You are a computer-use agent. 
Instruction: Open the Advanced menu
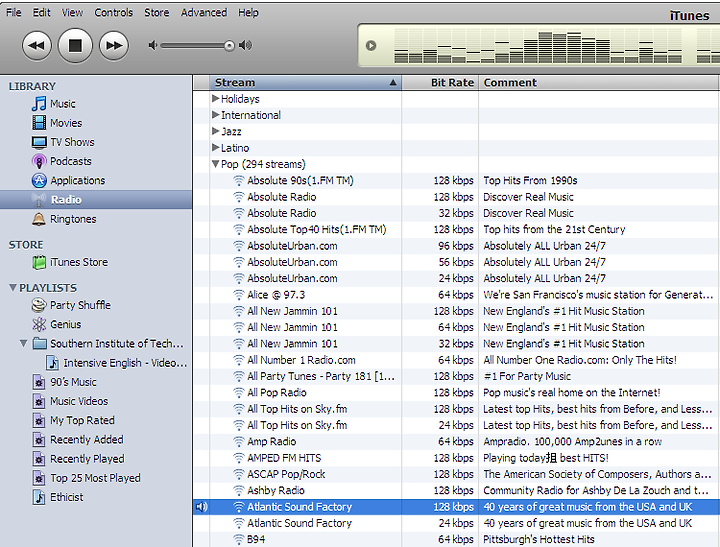(x=204, y=12)
